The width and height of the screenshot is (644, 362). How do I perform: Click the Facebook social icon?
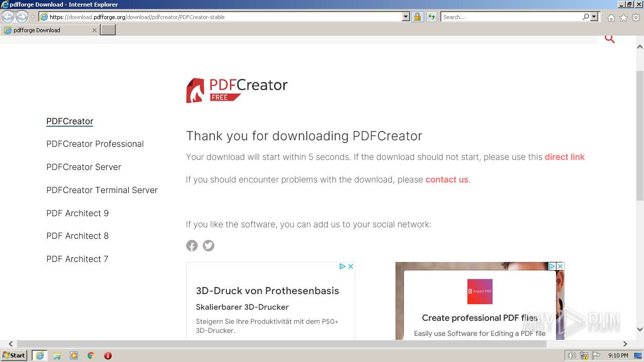pyautogui.click(x=192, y=245)
